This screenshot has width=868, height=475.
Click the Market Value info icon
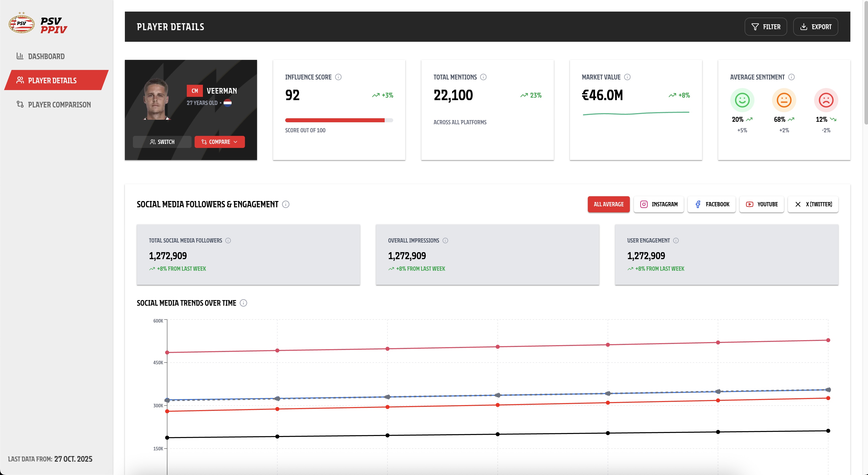tap(627, 77)
